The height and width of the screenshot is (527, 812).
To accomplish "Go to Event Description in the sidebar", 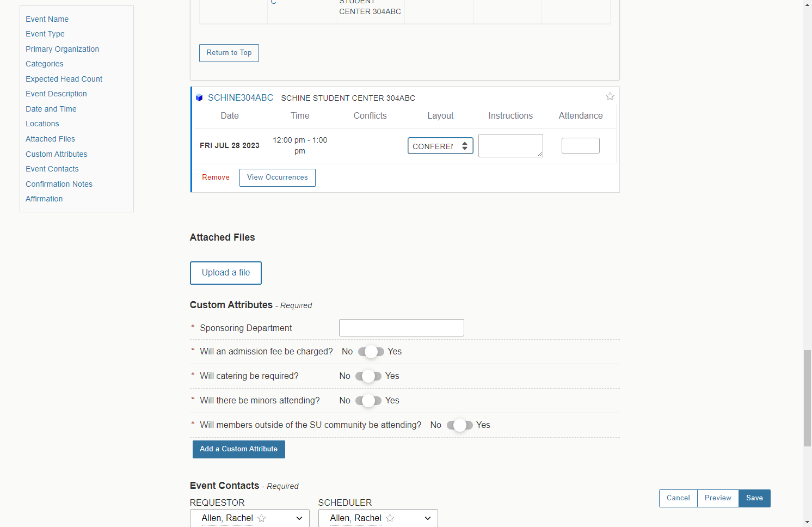I will pos(56,94).
